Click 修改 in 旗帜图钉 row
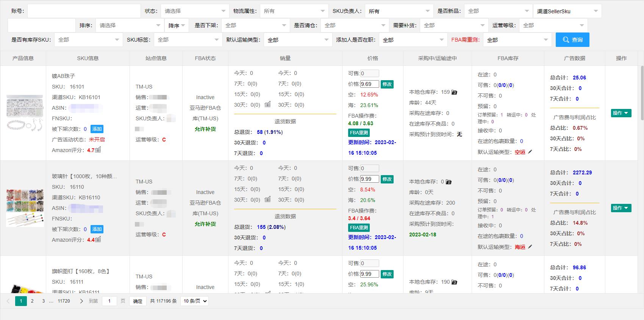The height and width of the screenshot is (320, 644). click(x=387, y=274)
